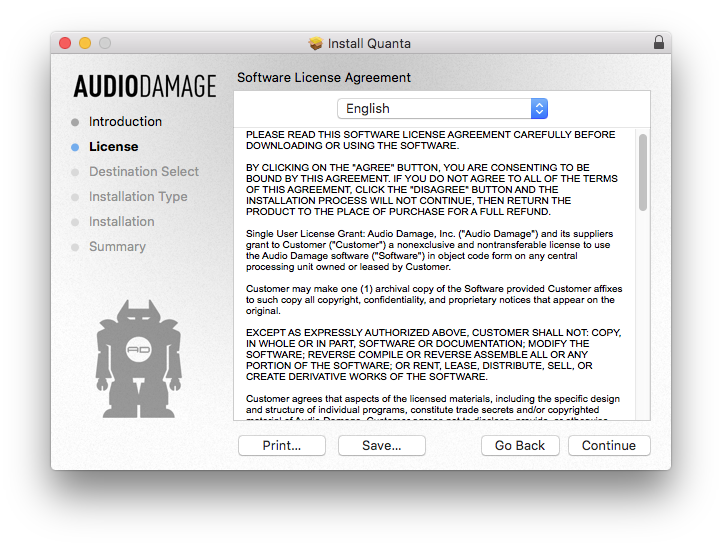Click the 'EXCEPT AS EXPRESSLY AUTHORIZED' paragraph
724x555 pixels.
tap(434, 355)
